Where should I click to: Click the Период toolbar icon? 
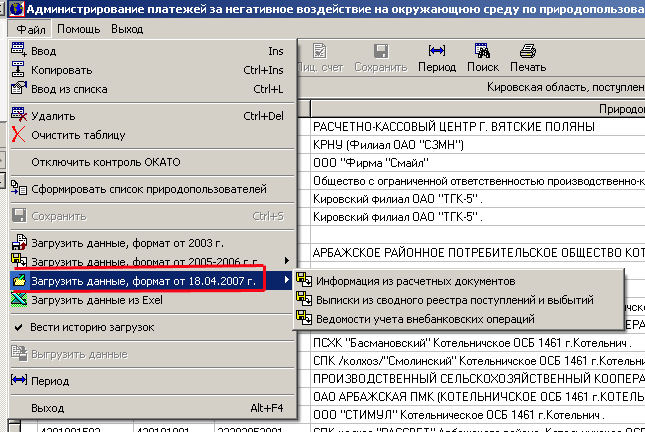436,58
